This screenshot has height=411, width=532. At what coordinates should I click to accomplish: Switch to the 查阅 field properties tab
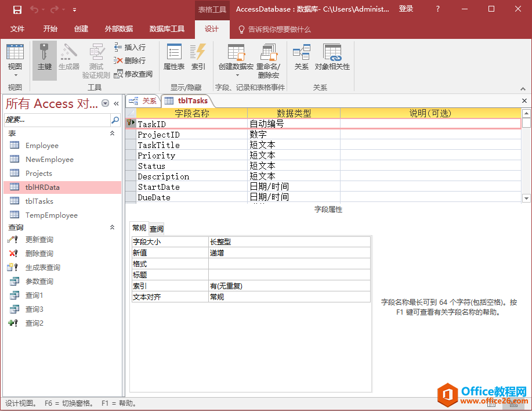coord(157,229)
